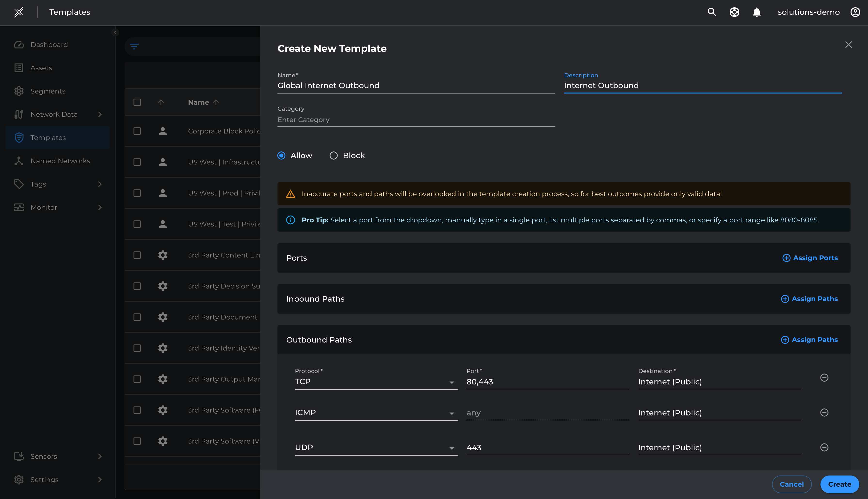Click the Create button

point(839,484)
